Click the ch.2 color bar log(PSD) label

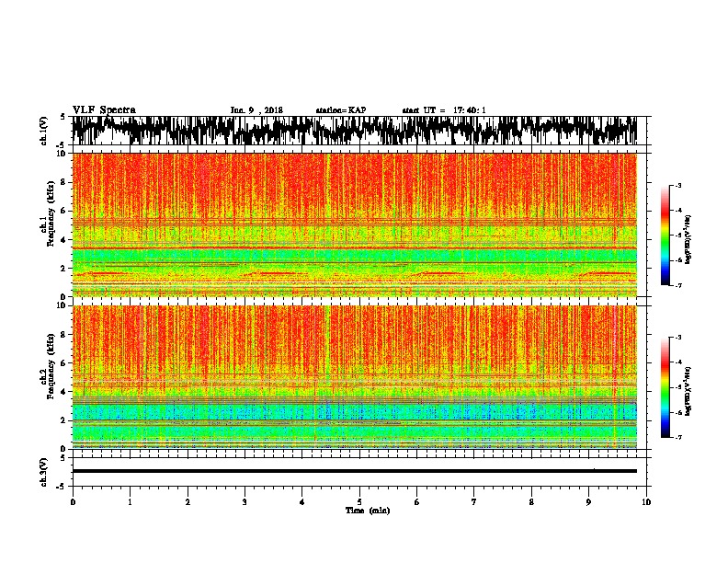click(688, 391)
